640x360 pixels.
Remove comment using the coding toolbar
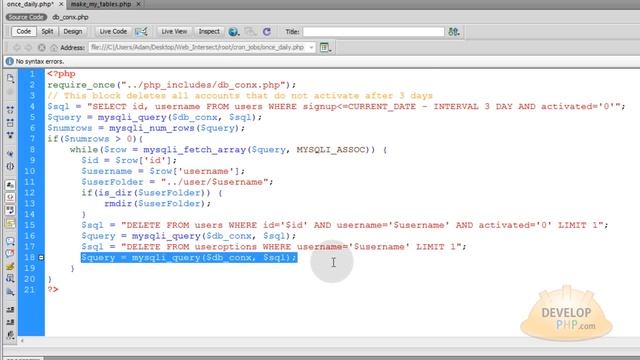pos(10,253)
